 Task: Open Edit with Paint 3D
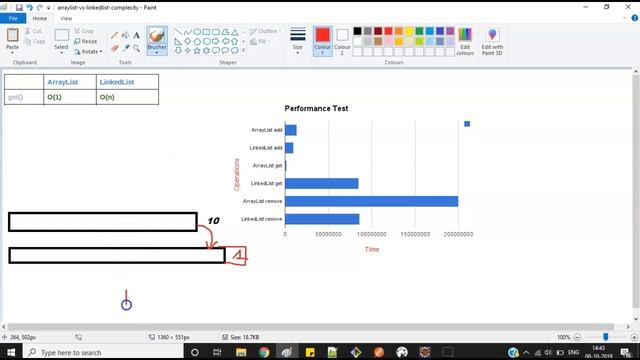[492, 41]
